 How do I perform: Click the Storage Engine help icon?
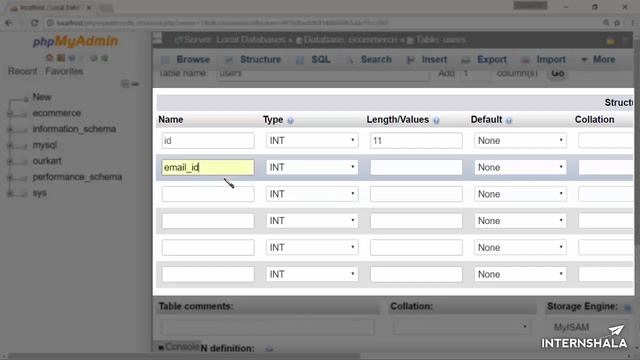(628, 307)
